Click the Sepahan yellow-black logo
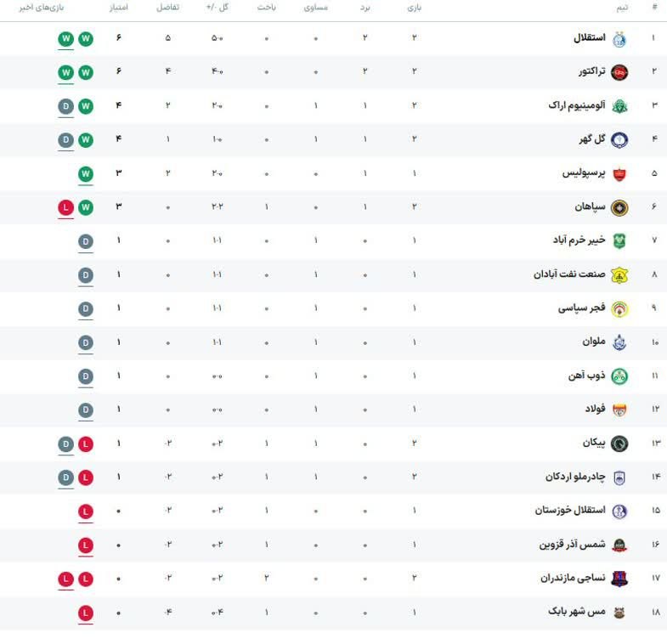Viewport: 667px width, 644px height. pyautogui.click(x=619, y=207)
